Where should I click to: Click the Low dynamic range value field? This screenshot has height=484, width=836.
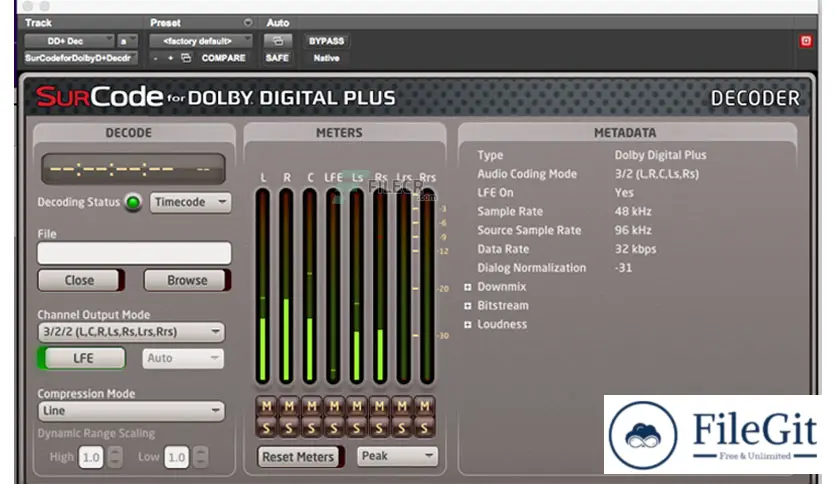[176, 457]
